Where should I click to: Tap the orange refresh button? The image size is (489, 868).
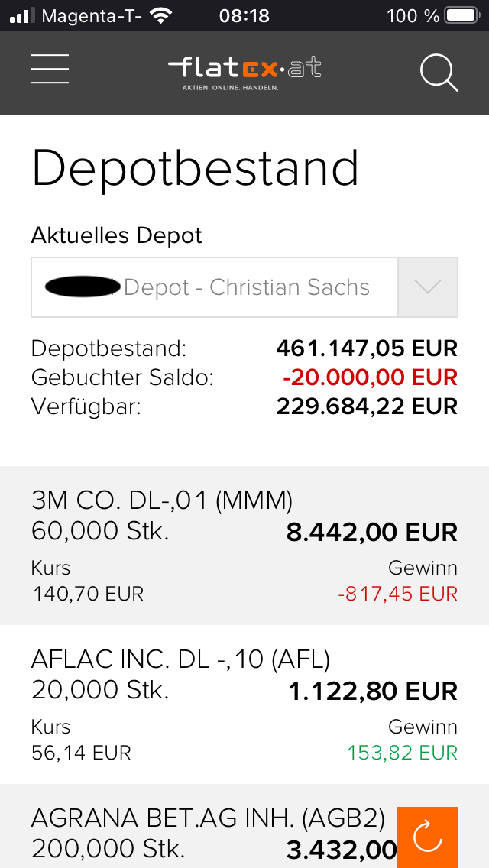point(428,837)
